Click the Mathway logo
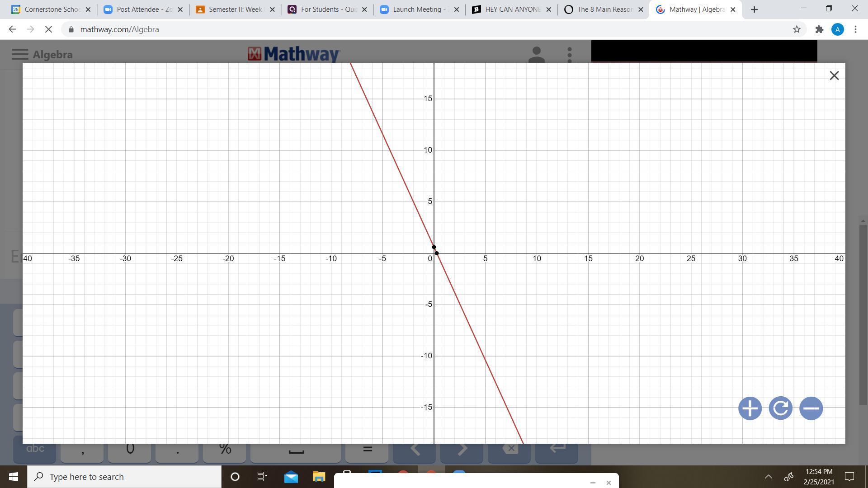Image resolution: width=868 pixels, height=488 pixels. [294, 54]
